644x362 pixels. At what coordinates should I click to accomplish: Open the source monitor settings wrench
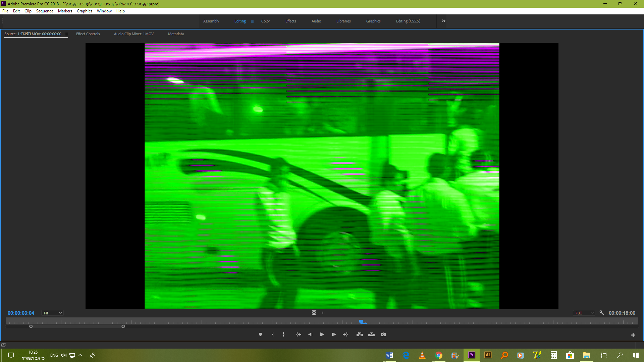(602, 313)
